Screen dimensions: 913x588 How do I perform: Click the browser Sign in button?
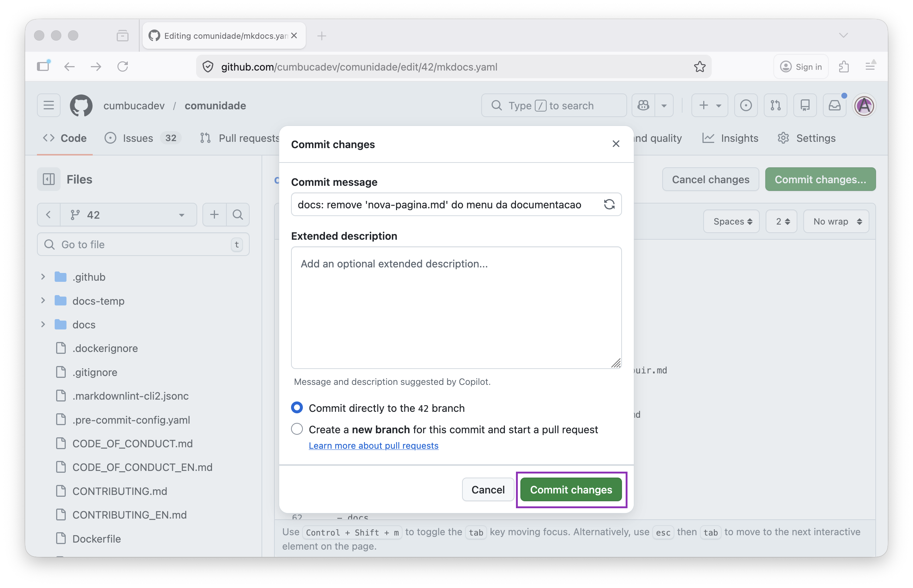tap(801, 66)
